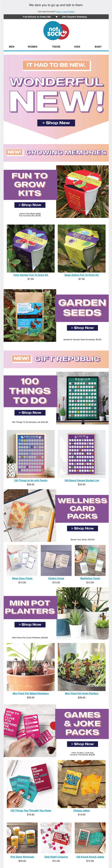Image resolution: width=112 pixels, height=868 pixels.
Task: Click the Shop New button
Action: point(56,123)
